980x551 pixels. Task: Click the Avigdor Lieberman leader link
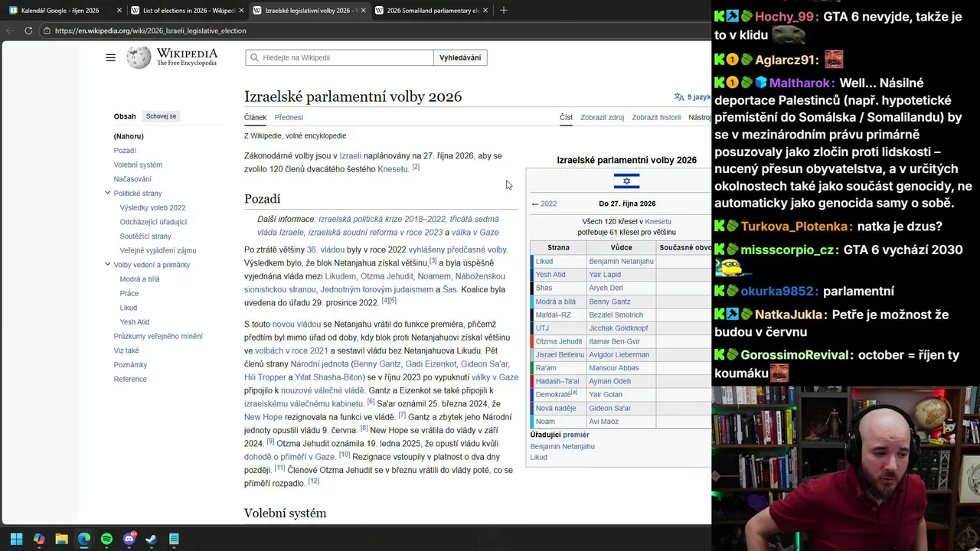click(619, 354)
